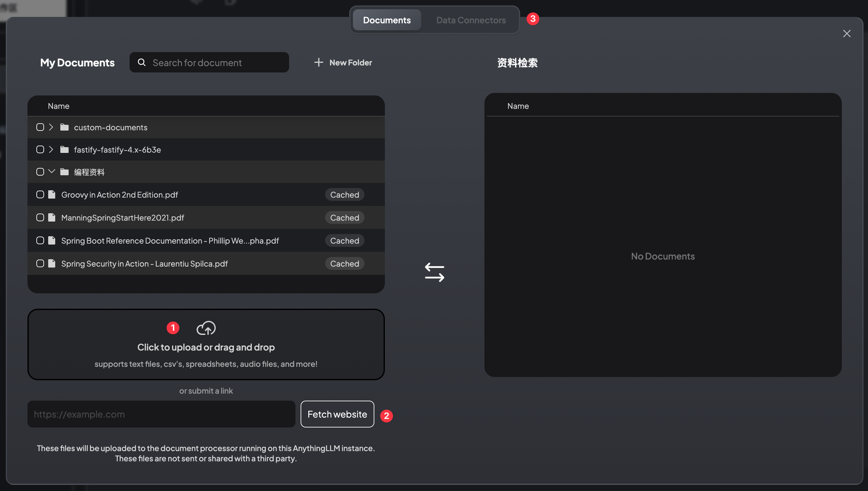Click the magnifier icon in the search box
This screenshot has width=868, height=491.
pos(142,62)
